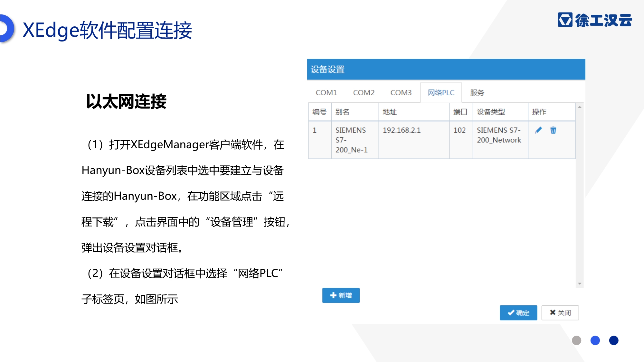Click the device type cell SIEMENS S7-200_Network
Image resolution: width=644 pixels, height=362 pixels.
pyautogui.click(x=500, y=140)
